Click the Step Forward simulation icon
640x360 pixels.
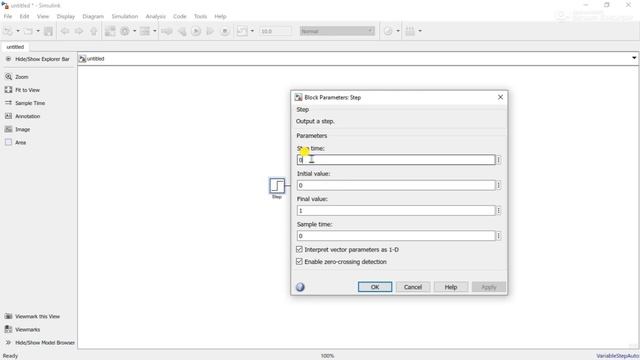click(x=210, y=31)
